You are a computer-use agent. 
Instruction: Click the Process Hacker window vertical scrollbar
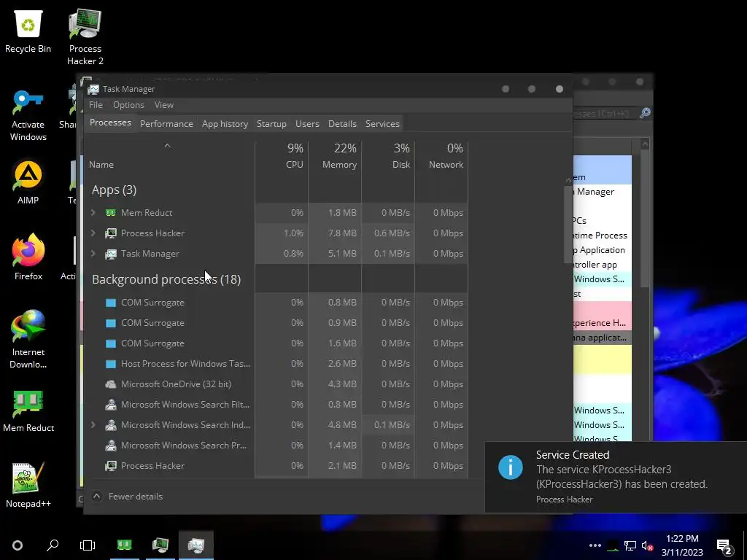click(x=645, y=219)
